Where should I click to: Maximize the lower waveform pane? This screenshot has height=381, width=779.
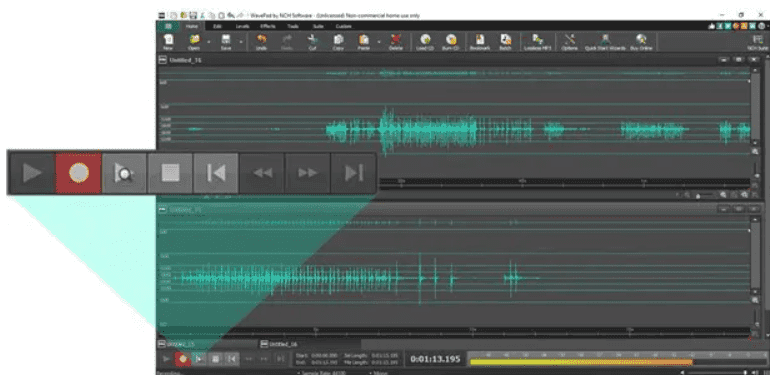point(739,209)
